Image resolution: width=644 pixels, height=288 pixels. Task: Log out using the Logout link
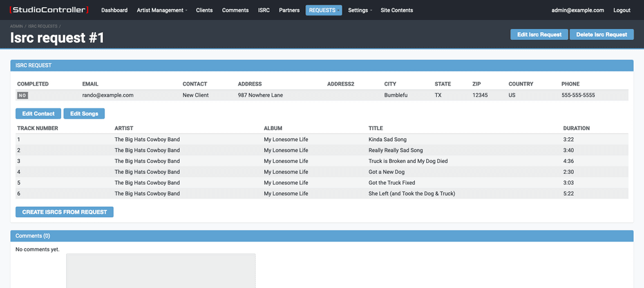(622, 10)
